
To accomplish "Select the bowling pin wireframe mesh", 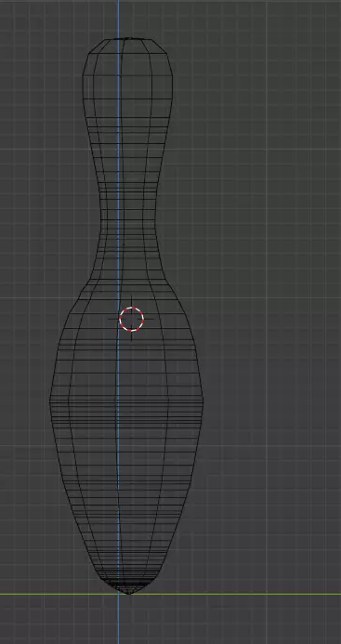I will coord(126,316).
